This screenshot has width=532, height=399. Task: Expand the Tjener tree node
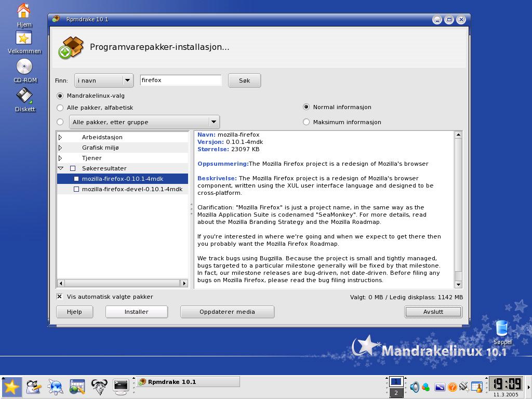60,158
